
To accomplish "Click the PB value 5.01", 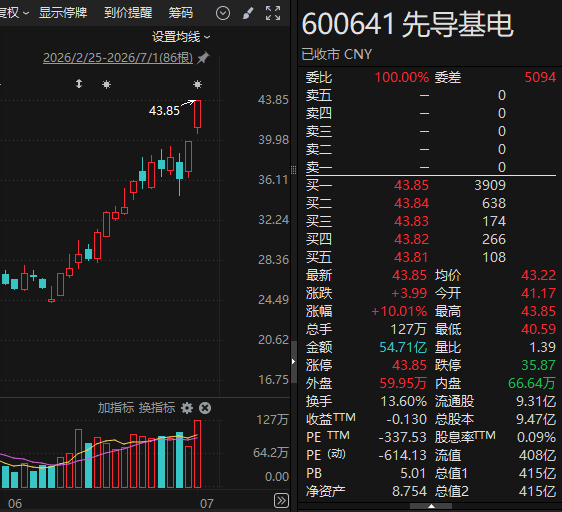I will click(414, 473).
